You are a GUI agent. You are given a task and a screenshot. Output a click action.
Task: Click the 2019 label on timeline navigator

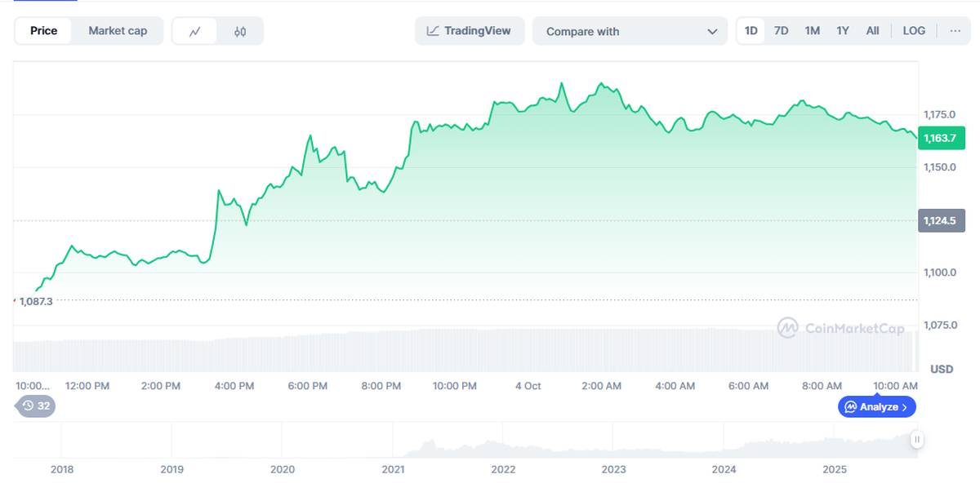(172, 469)
